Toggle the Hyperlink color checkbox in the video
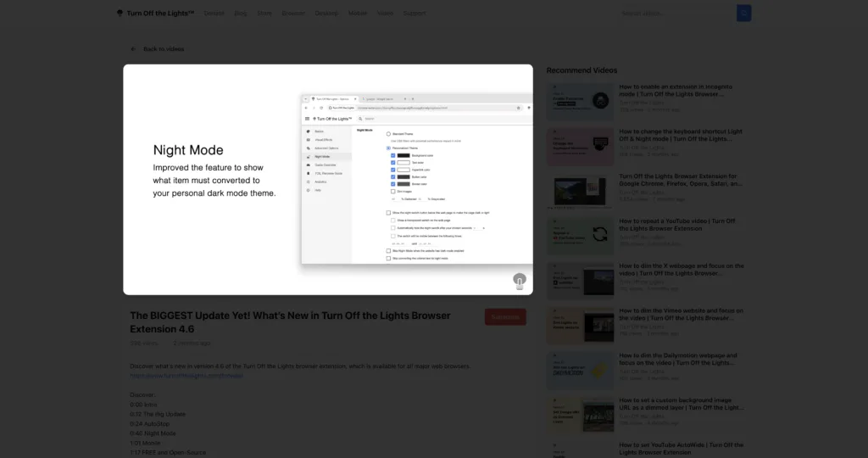This screenshot has width=868, height=458. pos(393,170)
